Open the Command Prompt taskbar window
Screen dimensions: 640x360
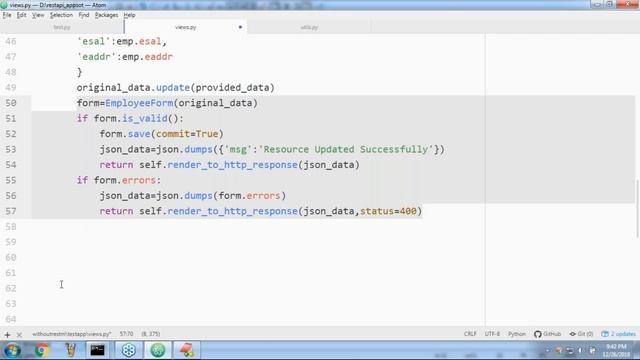coord(98,350)
